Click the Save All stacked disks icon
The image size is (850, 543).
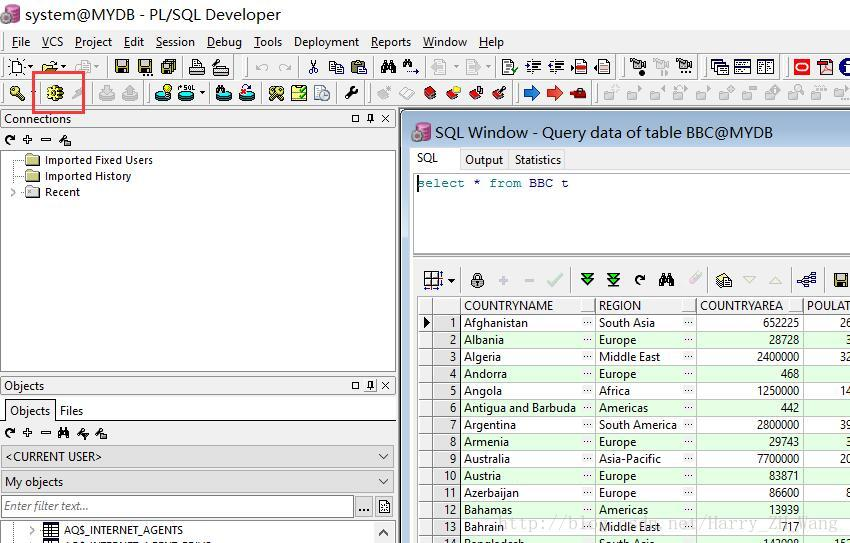pos(169,67)
